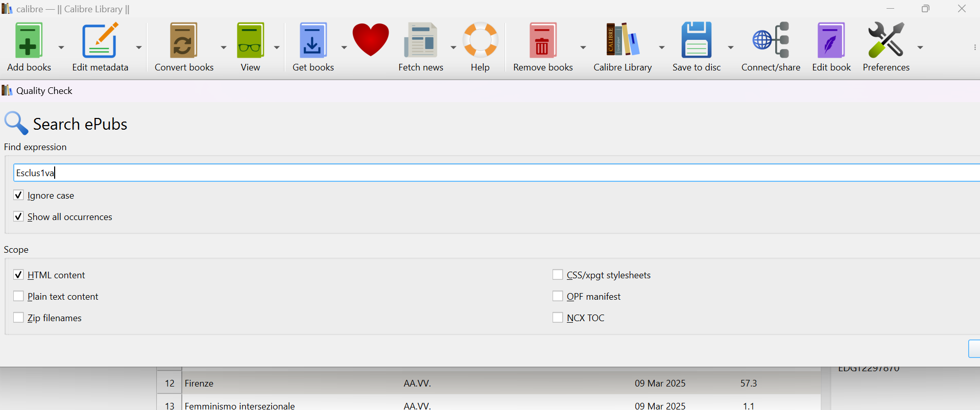Close the calibre window

pyautogui.click(x=962, y=9)
